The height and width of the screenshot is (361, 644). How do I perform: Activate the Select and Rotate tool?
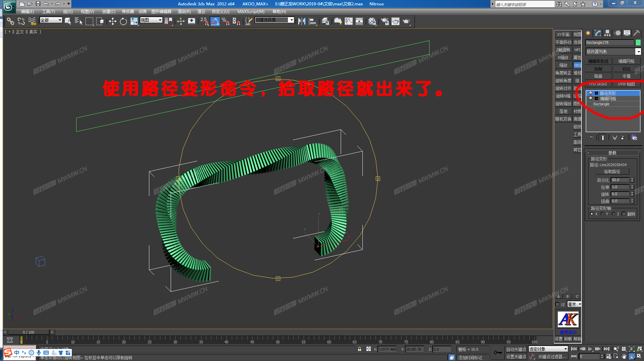[x=123, y=21]
